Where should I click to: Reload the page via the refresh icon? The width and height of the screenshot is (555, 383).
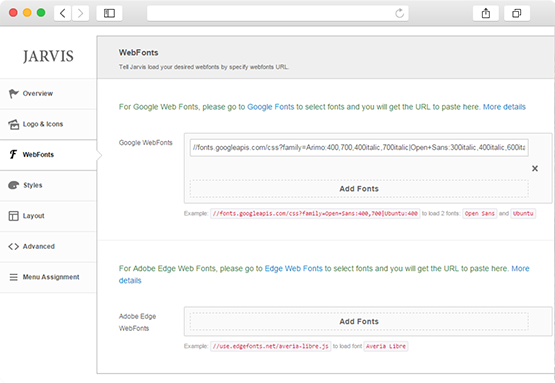coord(399,13)
